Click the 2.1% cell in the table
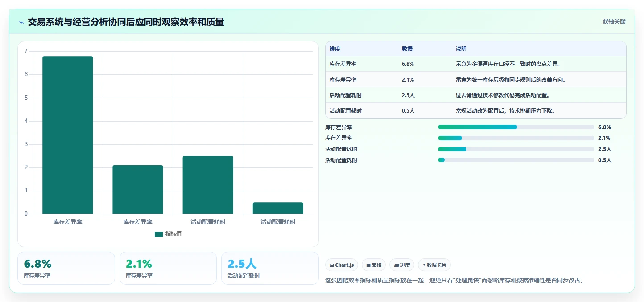The width and height of the screenshot is (644, 302). click(408, 80)
